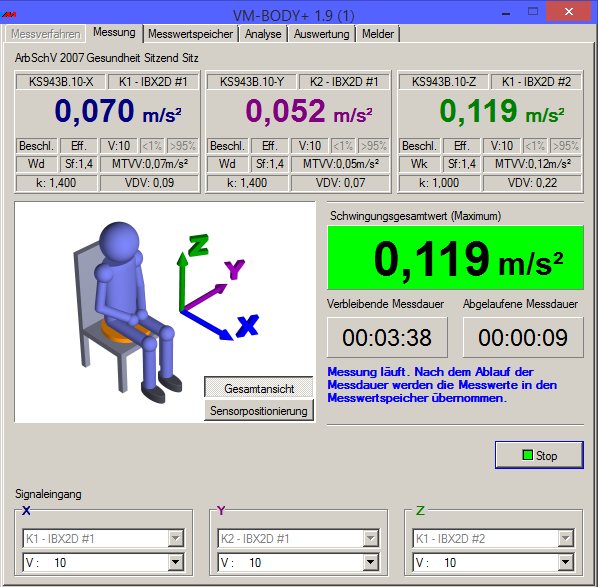This screenshot has width=598, height=587.
Task: Click the blue X axis arrow
Action: tap(207, 325)
